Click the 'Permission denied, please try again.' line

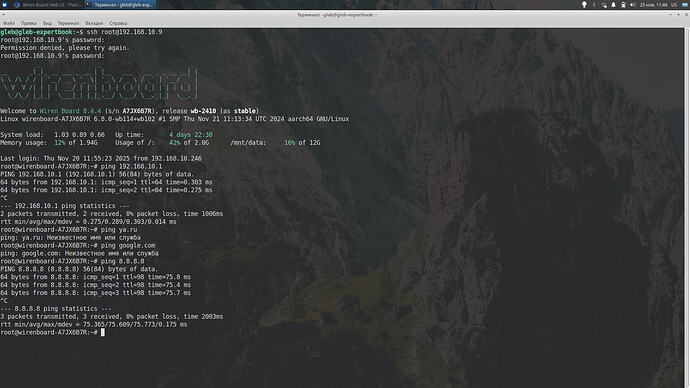coord(65,48)
